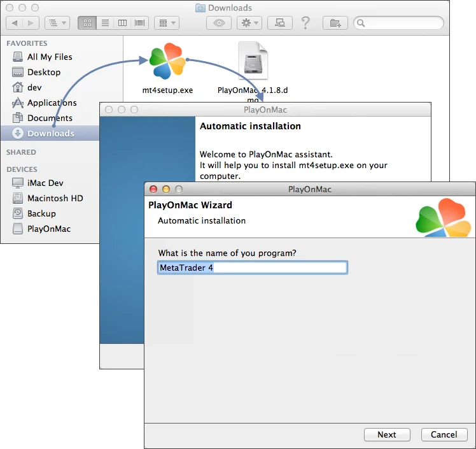Open the path list dropdown in Finder

pos(57,23)
